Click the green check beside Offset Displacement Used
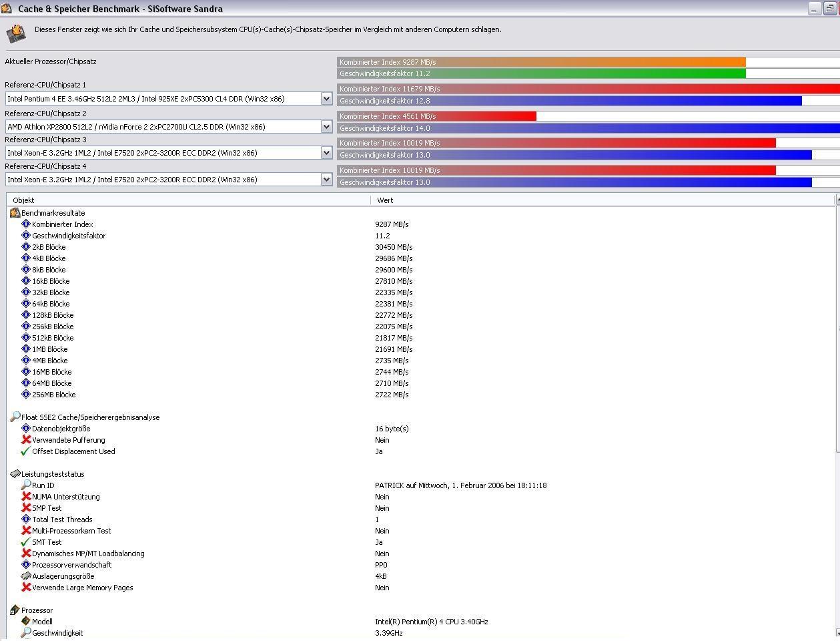 coord(26,451)
